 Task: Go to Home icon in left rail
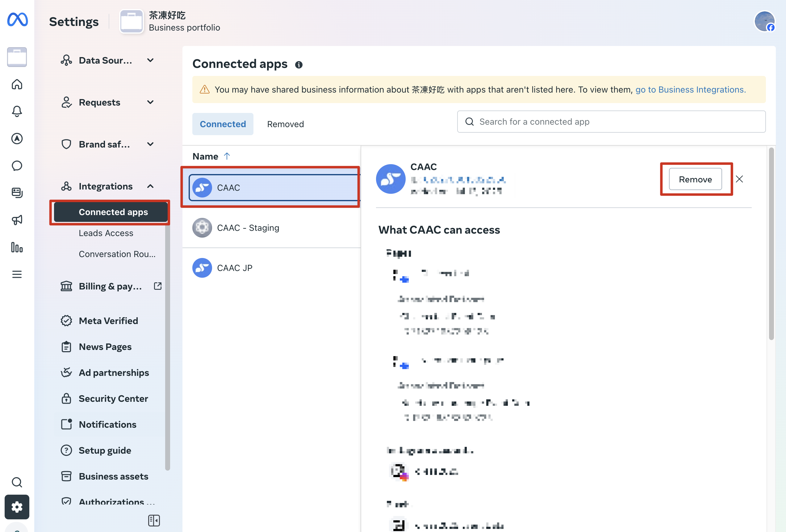17,84
